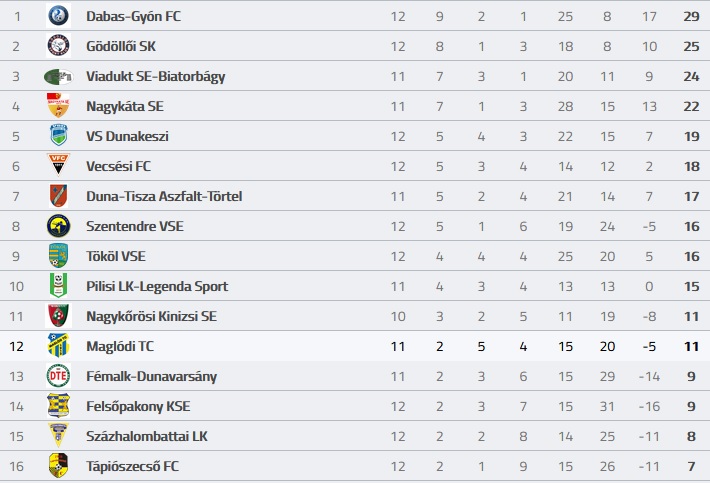Open the Fémalk-Dunavarsány DTE badge

pyautogui.click(x=58, y=376)
